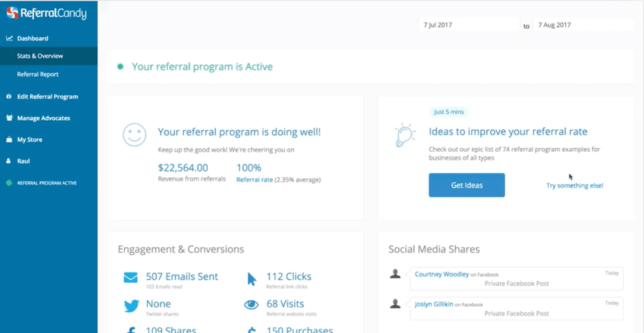Image resolution: width=644 pixels, height=333 pixels.
Task: Click the lightbulb ideas icon
Action: point(405,136)
